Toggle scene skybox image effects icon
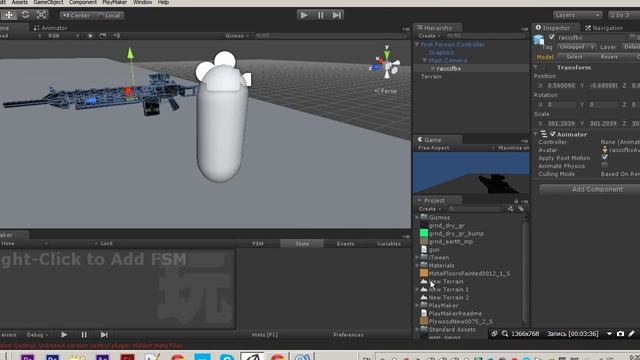640x360 pixels. (x=103, y=36)
